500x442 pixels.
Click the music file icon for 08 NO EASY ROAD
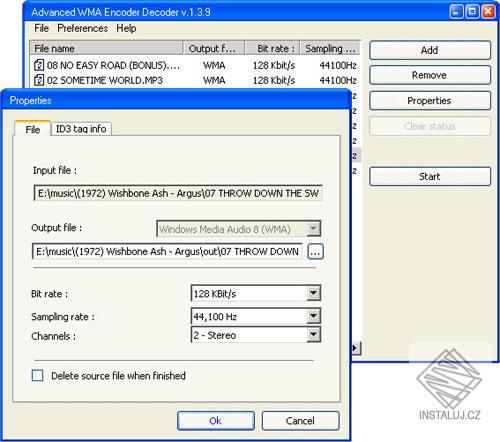pyautogui.click(x=39, y=65)
